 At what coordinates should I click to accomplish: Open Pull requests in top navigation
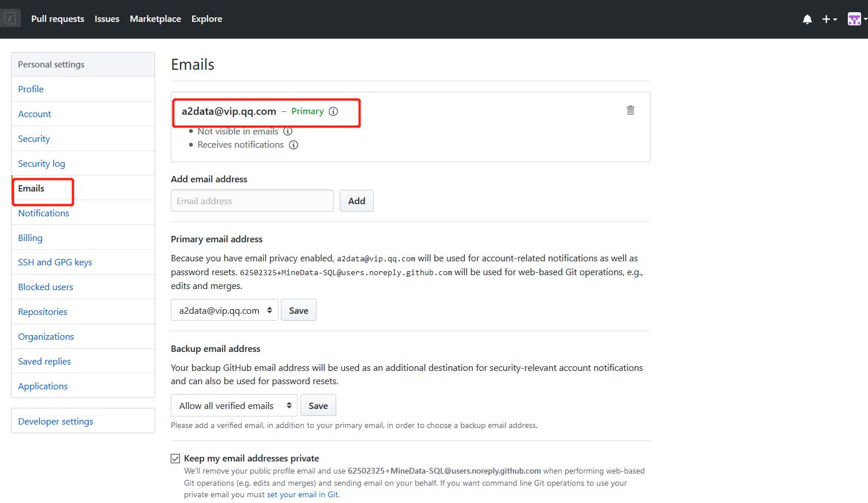tap(58, 19)
